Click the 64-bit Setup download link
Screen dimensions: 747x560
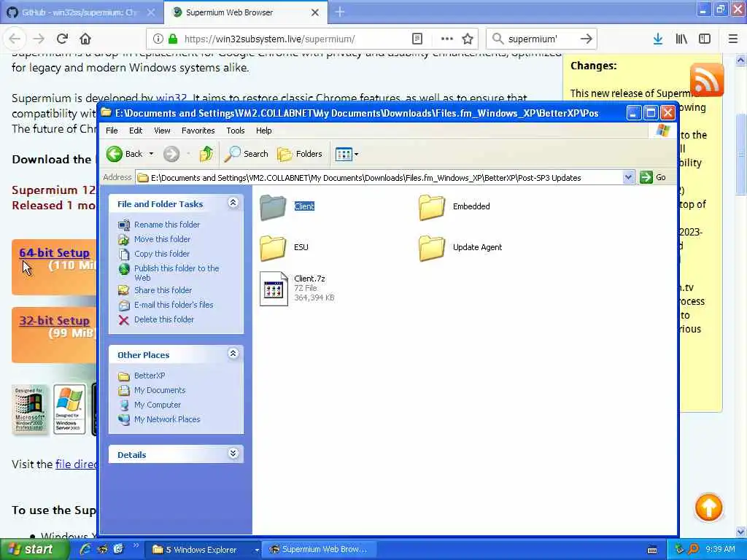[x=54, y=253]
